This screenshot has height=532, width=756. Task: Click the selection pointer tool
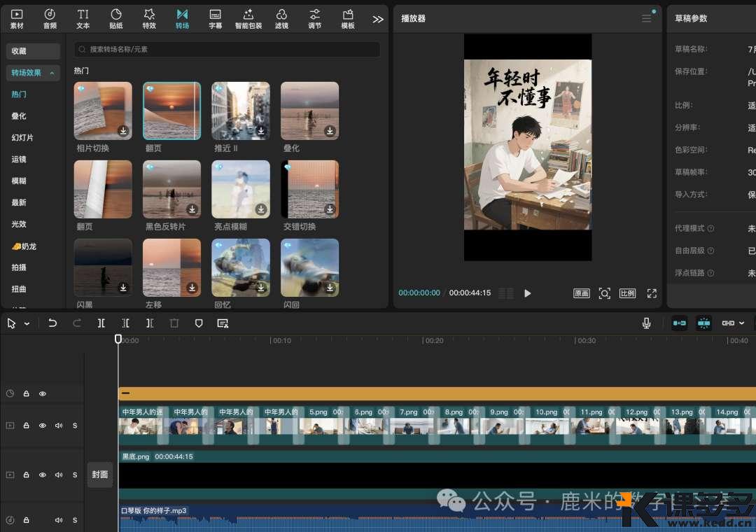12,323
